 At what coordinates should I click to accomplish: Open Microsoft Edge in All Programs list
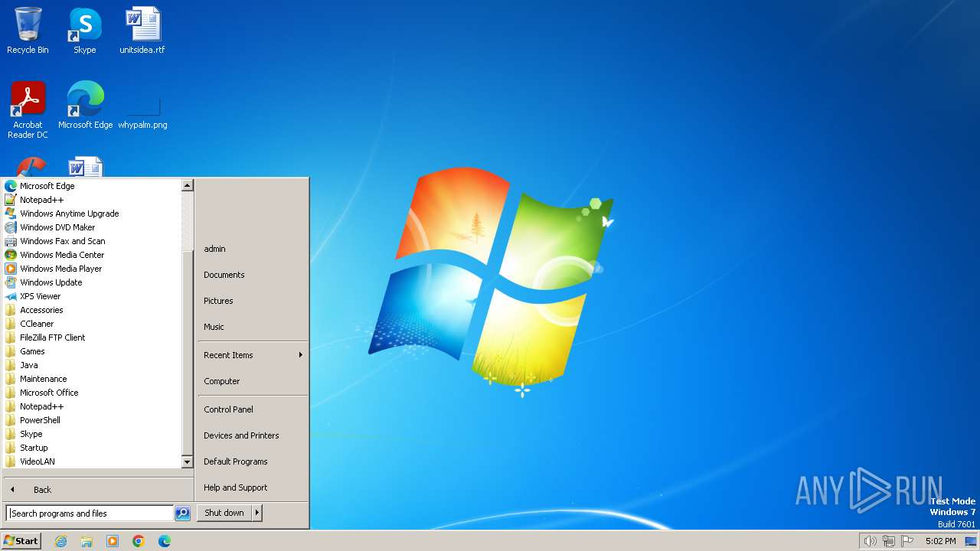pyautogui.click(x=47, y=186)
